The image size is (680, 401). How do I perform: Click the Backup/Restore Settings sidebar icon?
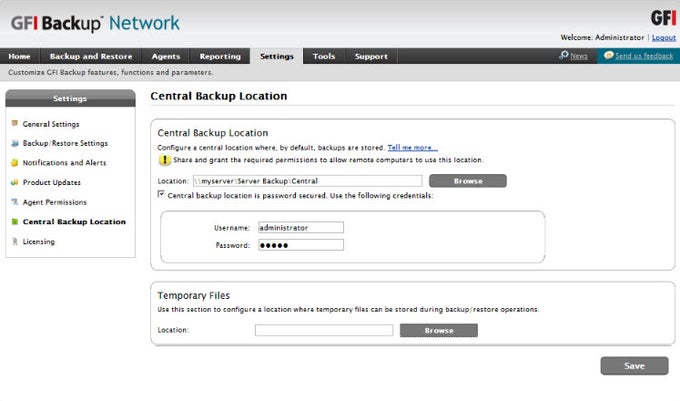15,143
